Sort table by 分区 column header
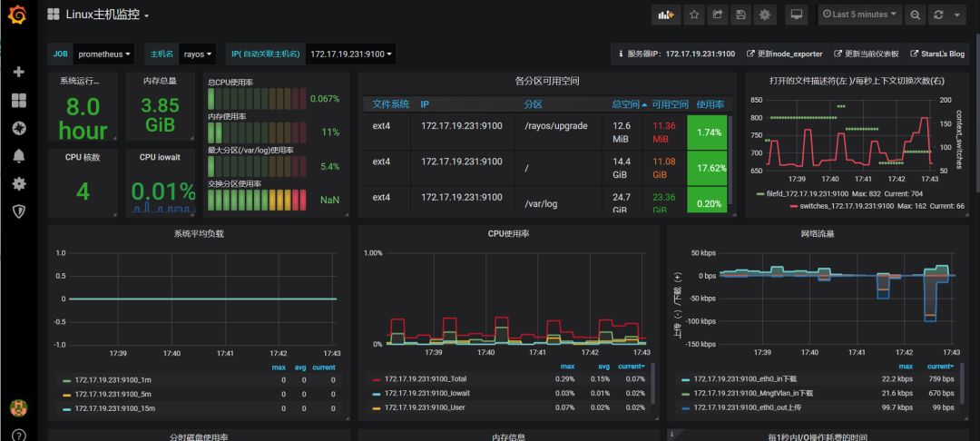 point(534,104)
